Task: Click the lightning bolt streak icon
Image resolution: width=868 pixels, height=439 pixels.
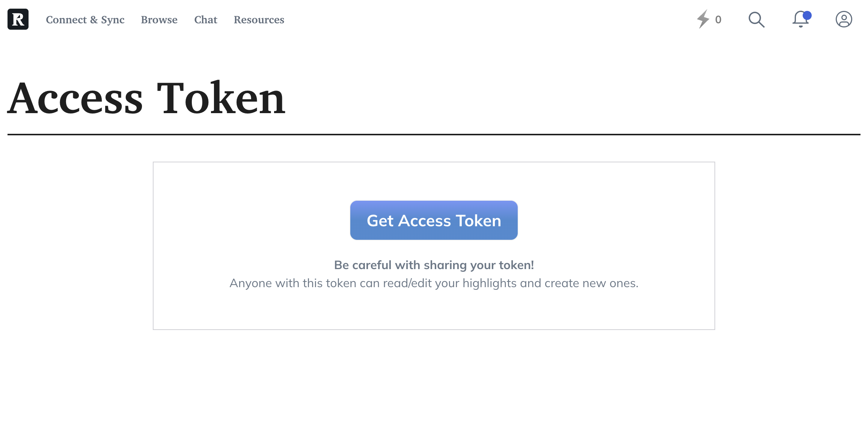Action: click(703, 19)
